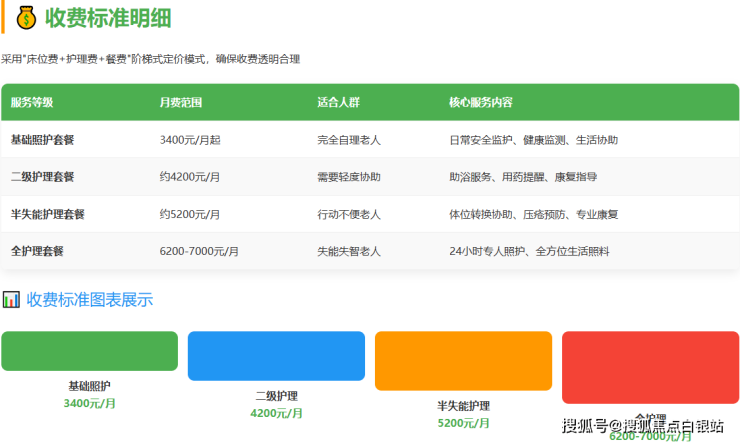Select the 基础照护套餐 row label
Image resolution: width=740 pixels, height=442 pixels.
pyautogui.click(x=42, y=140)
